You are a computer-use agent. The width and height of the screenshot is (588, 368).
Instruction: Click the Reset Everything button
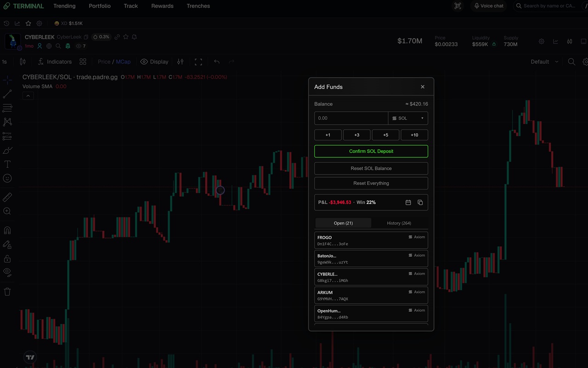(371, 183)
